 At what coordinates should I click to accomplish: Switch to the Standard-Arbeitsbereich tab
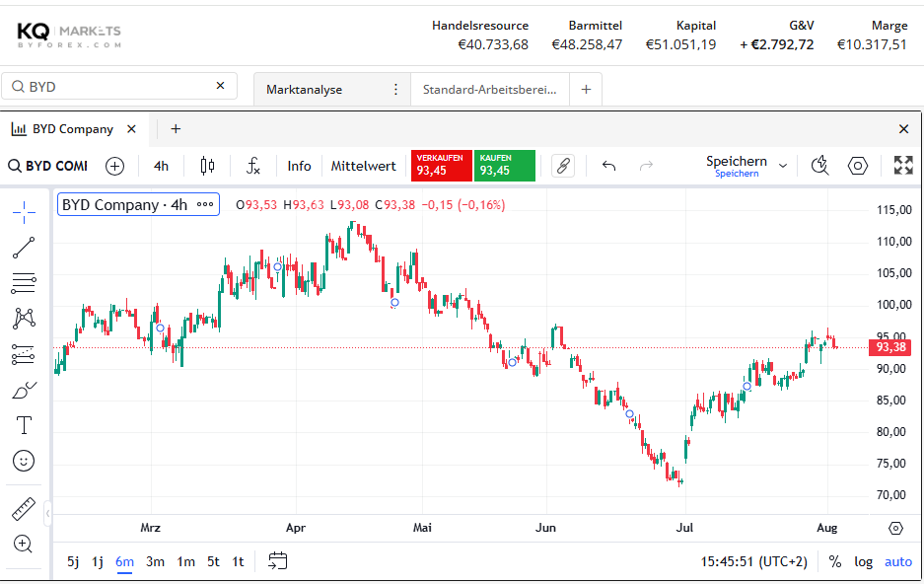(x=489, y=90)
